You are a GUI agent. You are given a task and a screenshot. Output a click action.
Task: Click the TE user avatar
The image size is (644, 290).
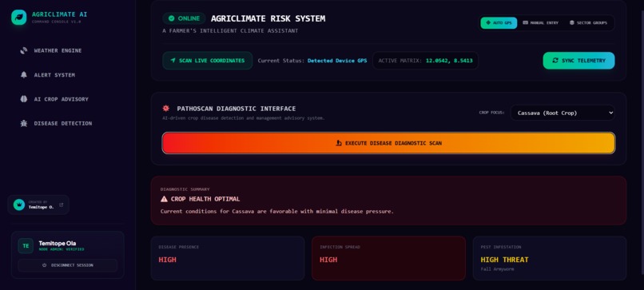[x=26, y=245]
